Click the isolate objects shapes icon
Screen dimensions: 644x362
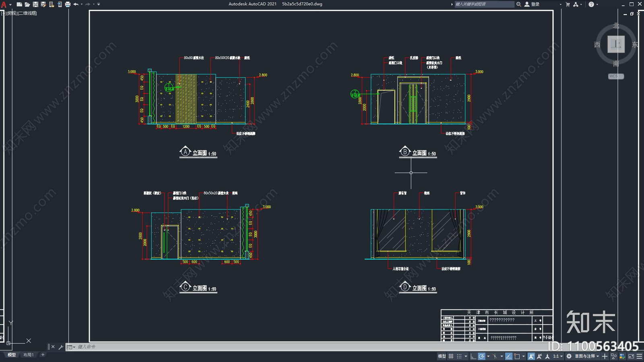point(613,356)
